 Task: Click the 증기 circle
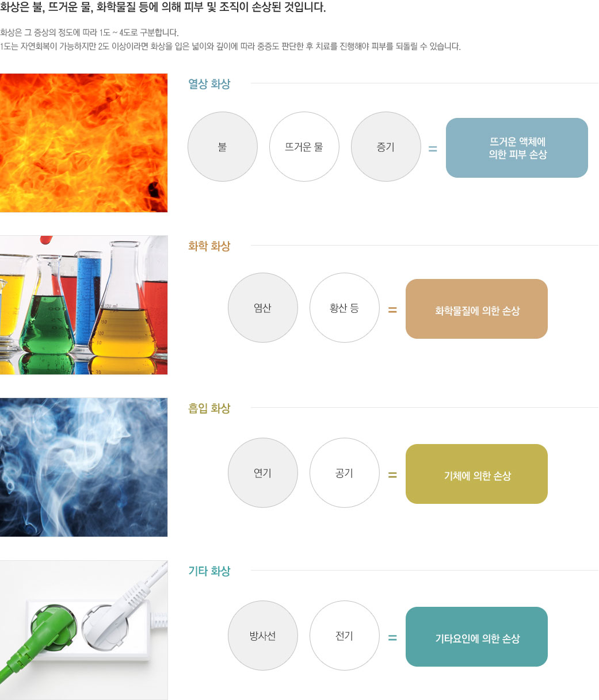click(386, 147)
